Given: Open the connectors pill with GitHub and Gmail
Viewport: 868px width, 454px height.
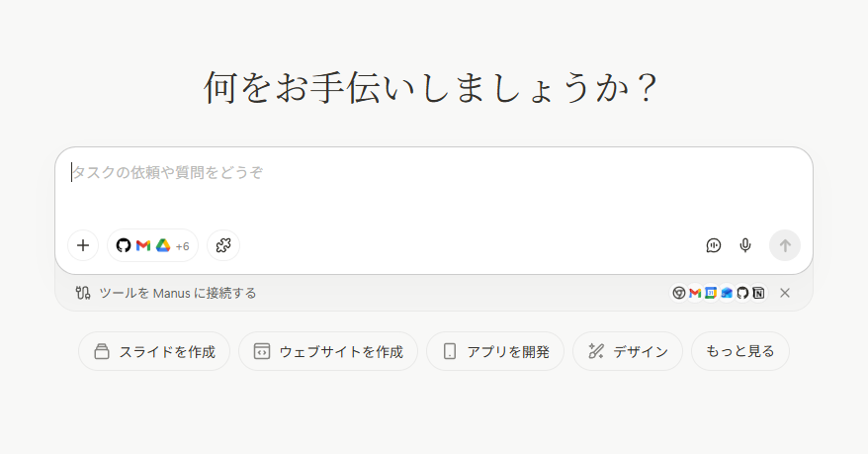Looking at the screenshot, I should [152, 245].
